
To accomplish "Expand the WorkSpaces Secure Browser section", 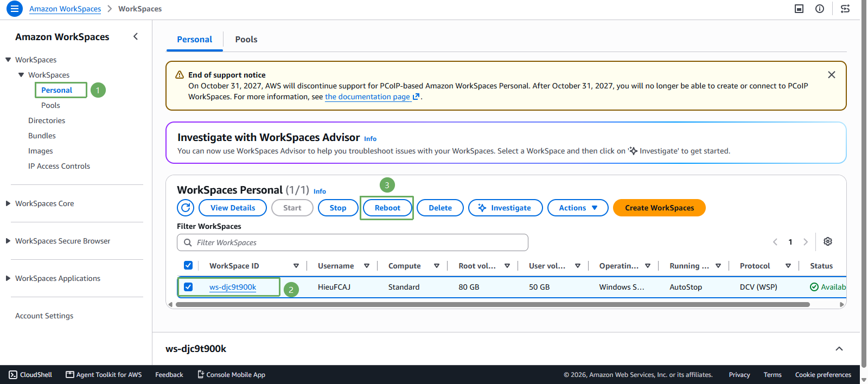I will click(x=8, y=241).
